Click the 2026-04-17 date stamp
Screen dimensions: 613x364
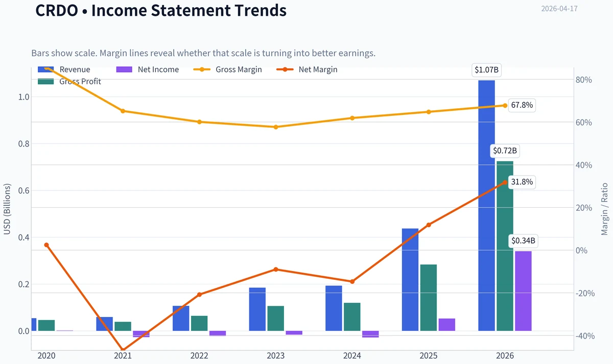pos(559,9)
